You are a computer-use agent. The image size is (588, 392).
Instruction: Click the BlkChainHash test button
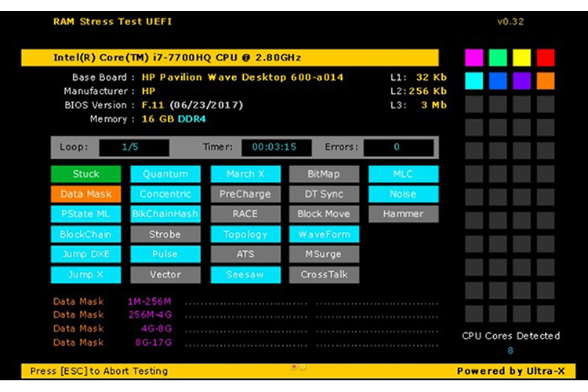tap(165, 214)
